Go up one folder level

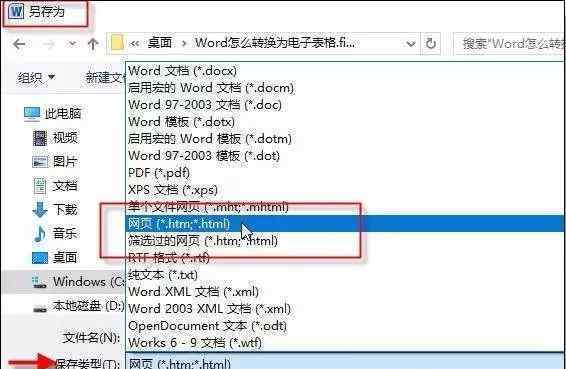[x=93, y=44]
